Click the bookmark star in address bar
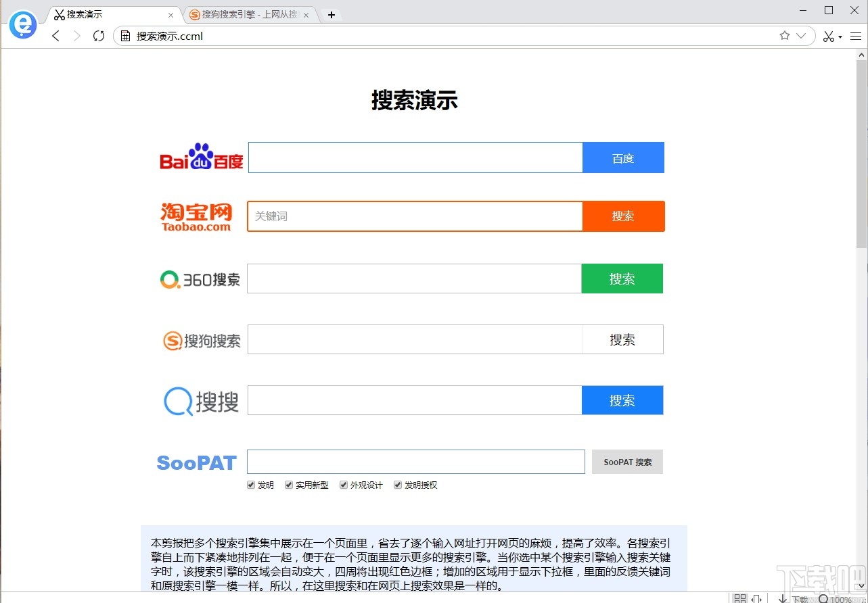 pyautogui.click(x=784, y=36)
